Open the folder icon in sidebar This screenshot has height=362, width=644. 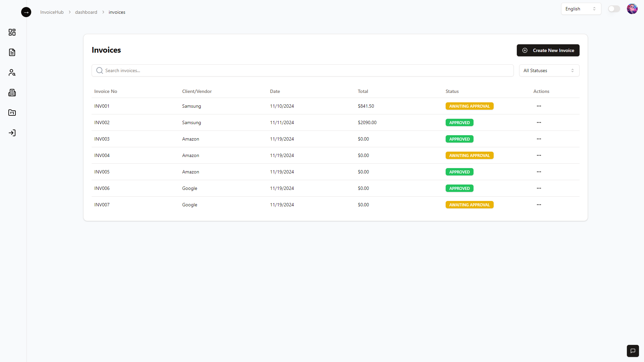[x=12, y=113]
